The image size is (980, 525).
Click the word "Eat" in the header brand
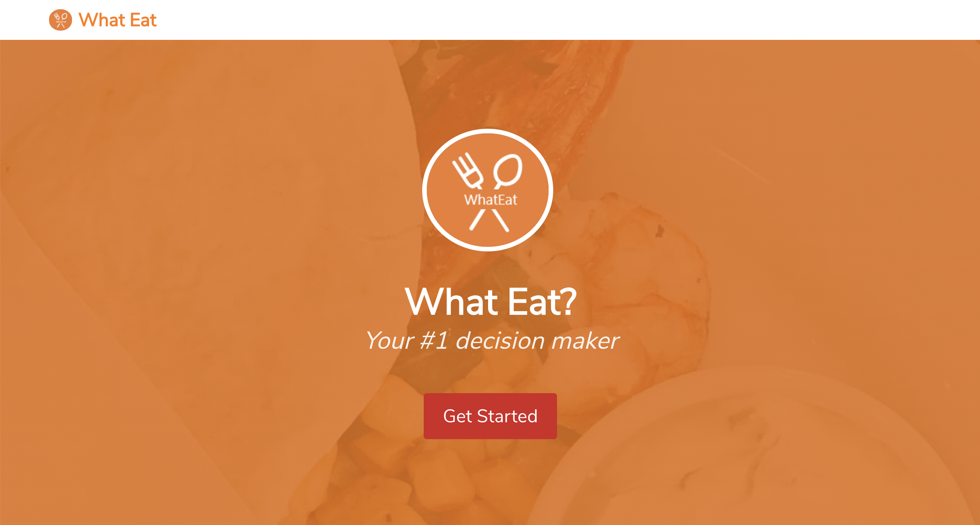(143, 20)
